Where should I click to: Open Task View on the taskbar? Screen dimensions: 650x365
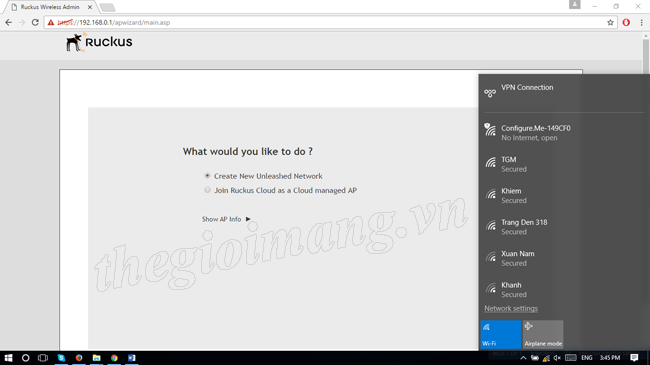pos(43,358)
